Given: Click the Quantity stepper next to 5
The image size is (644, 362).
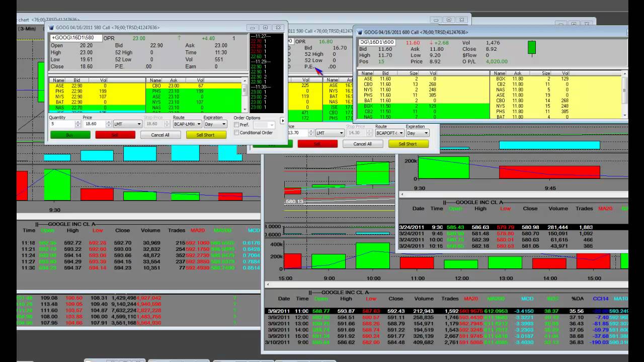Looking at the screenshot, I should (x=77, y=124).
